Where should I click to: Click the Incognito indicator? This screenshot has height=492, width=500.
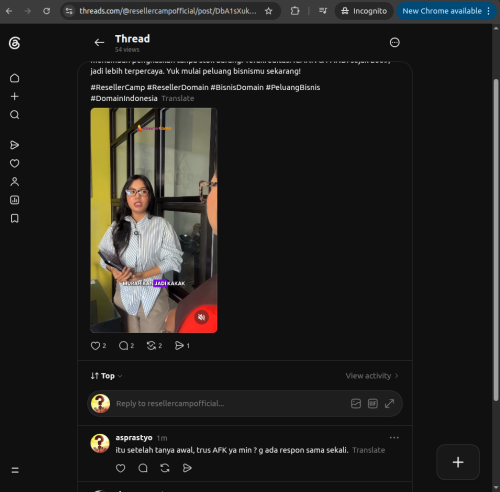(x=364, y=11)
